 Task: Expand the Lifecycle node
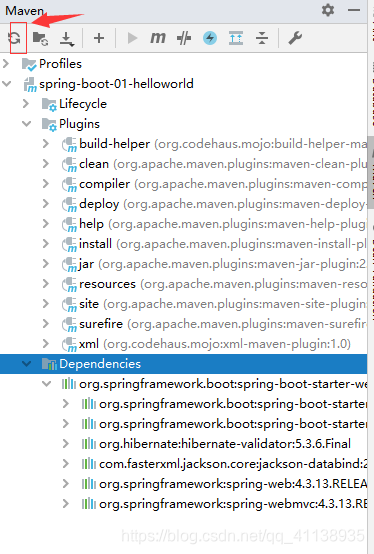(x=26, y=104)
